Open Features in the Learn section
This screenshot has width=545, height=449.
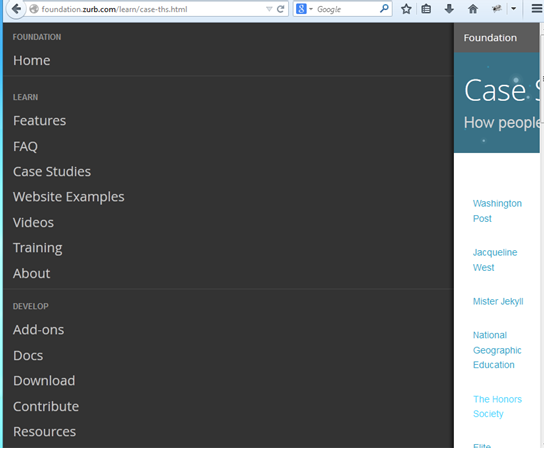pos(39,121)
